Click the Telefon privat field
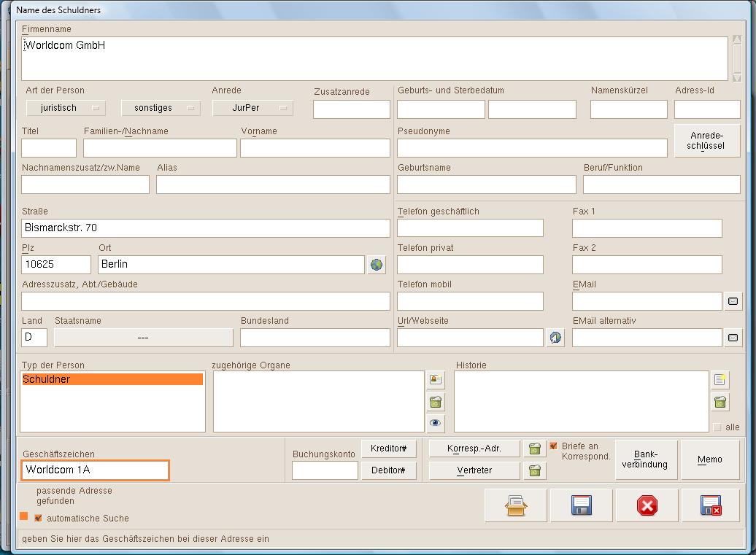Viewport: 756px width, 555px height. tap(470, 265)
